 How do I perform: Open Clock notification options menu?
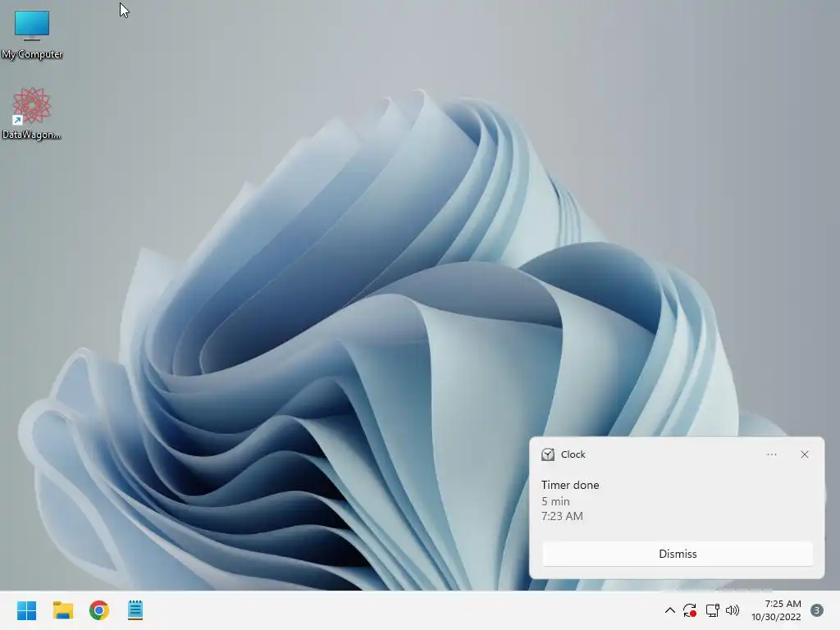[771, 454]
